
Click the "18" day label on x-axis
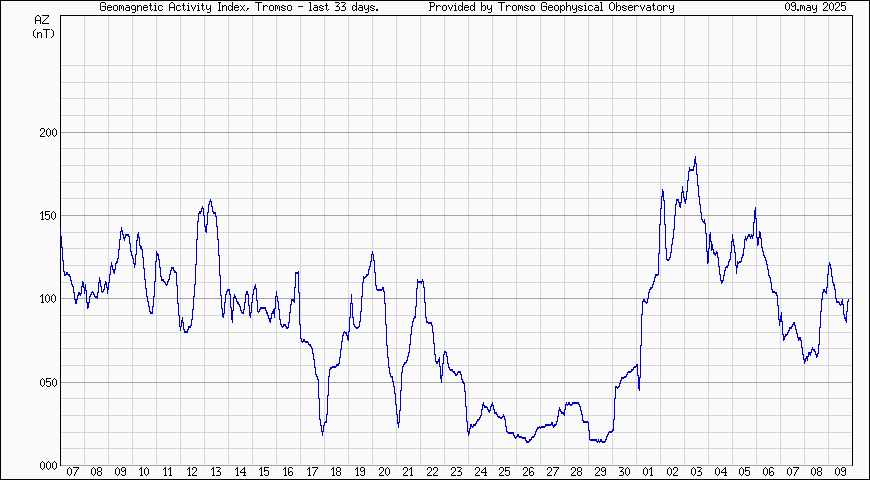(336, 472)
